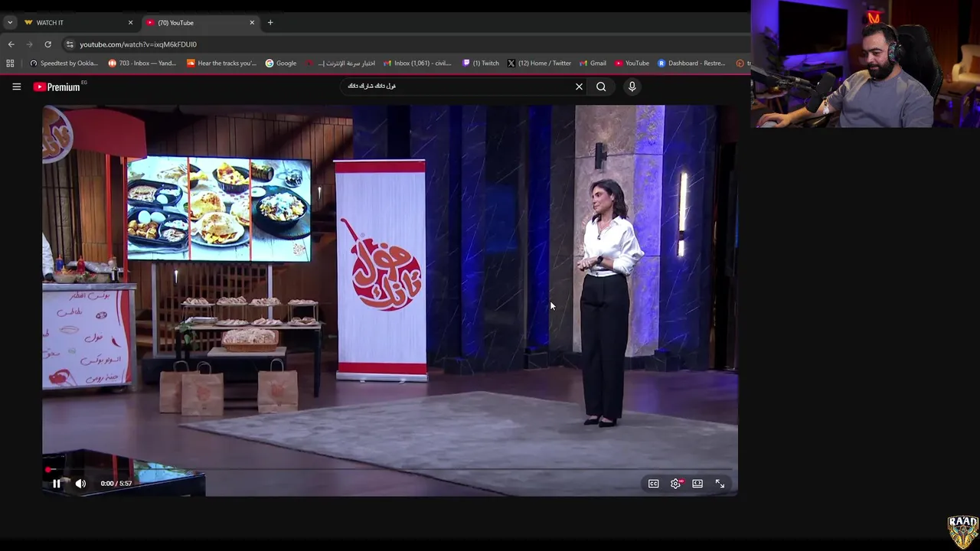Click the address bar URL
Screen dimensions: 980x551
[x=138, y=44]
